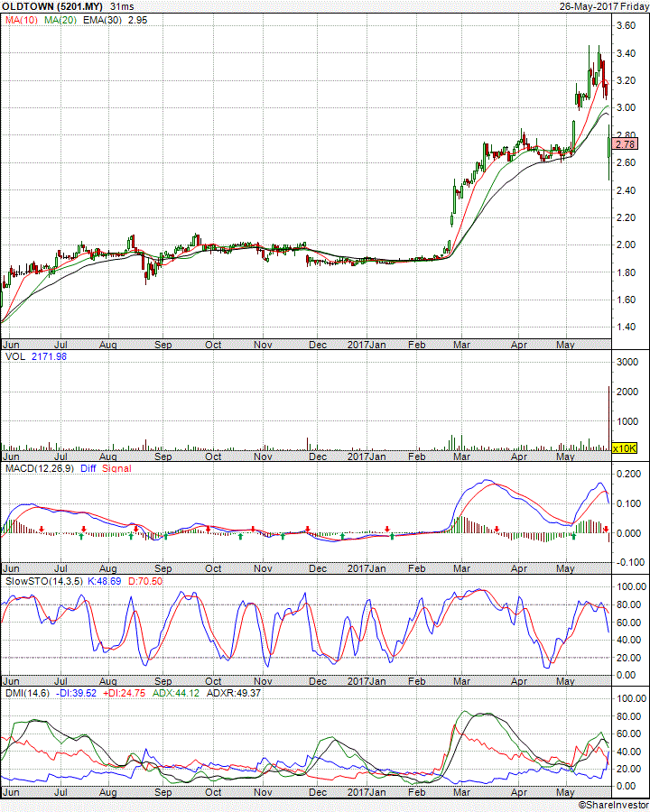Click the -DI:39.52 value

[76, 693]
